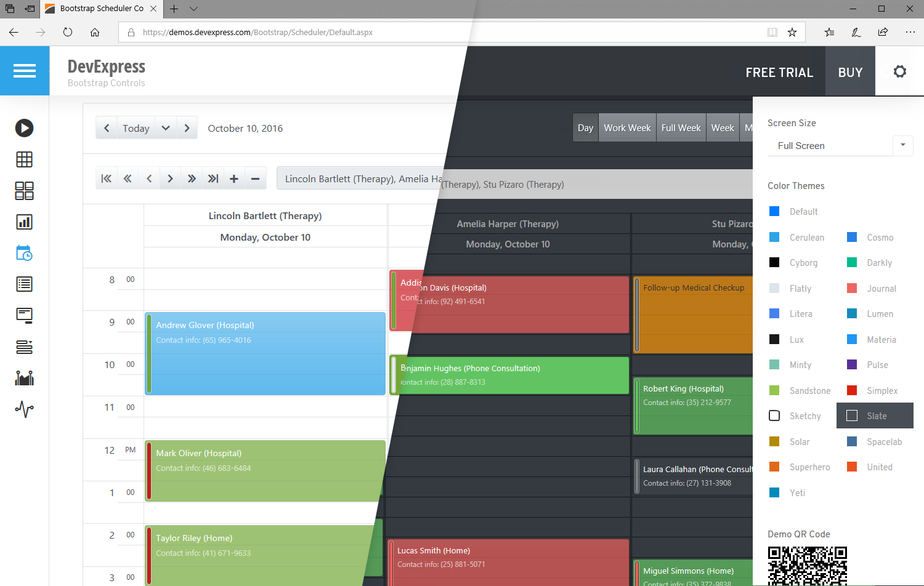Click the Sparkline demo icon
Viewport: 924px width, 586px height.
[24, 409]
